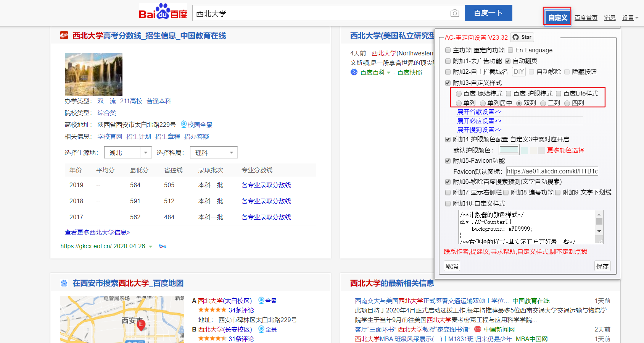Open 2019 各专业录取分数线 link
The height and width of the screenshot is (343, 644).
[x=266, y=185]
